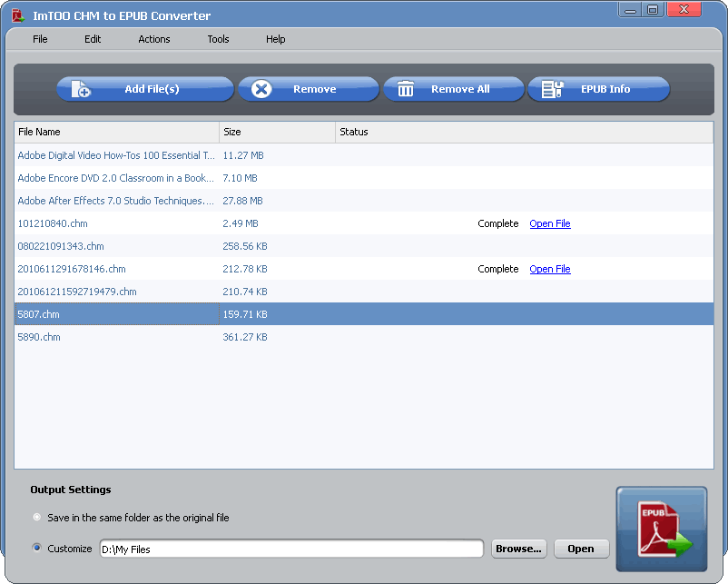Image resolution: width=728 pixels, height=584 pixels.
Task: Click the 210.74 KB size cell
Action: click(245, 292)
